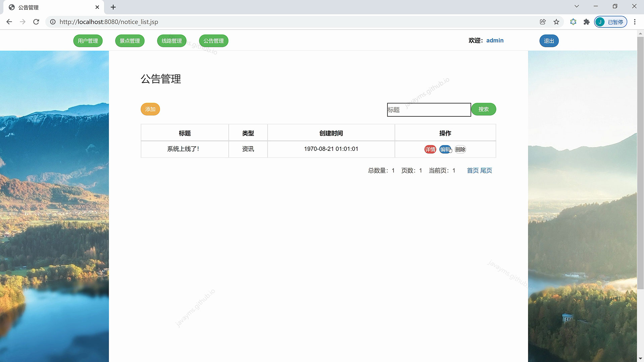644x362 pixels.
Task: Click the blue 编辑 edit icon
Action: (445, 149)
